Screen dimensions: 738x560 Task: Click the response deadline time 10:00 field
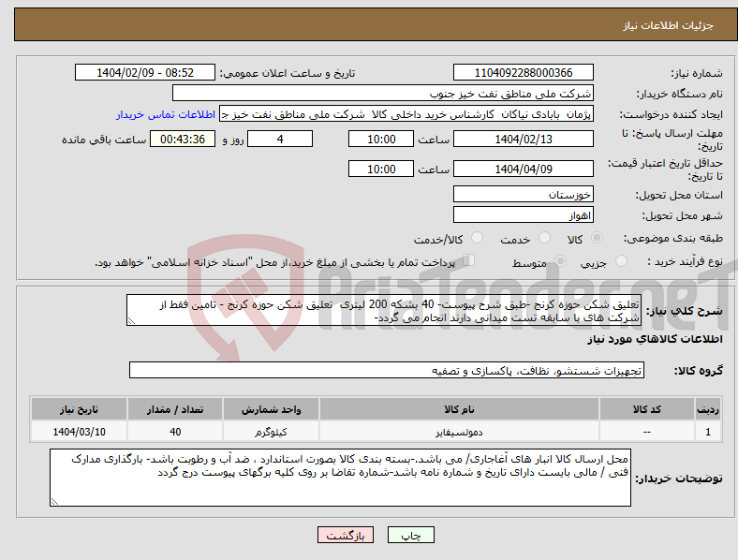click(381, 139)
